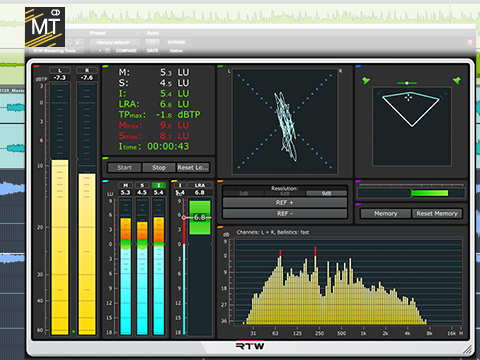
Task: Click the 1k frequency label on spectrum
Action: pos(363,333)
